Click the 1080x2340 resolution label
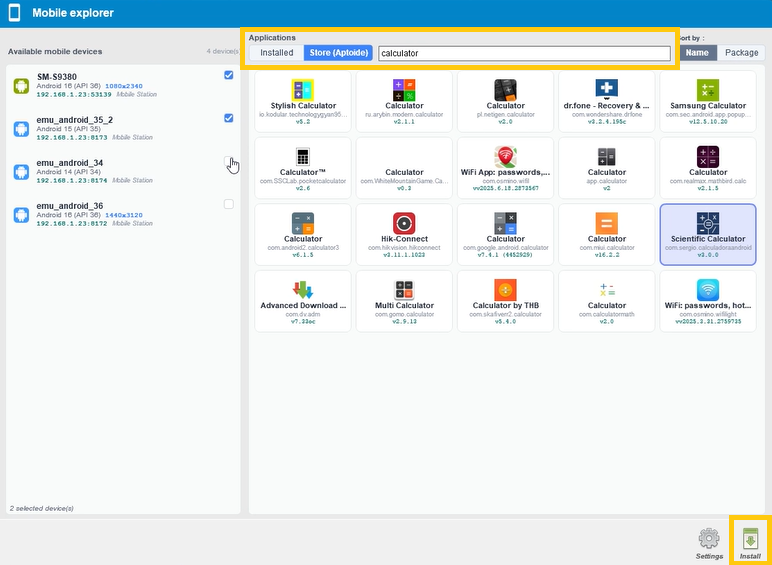The width and height of the screenshot is (772, 565). (x=124, y=86)
